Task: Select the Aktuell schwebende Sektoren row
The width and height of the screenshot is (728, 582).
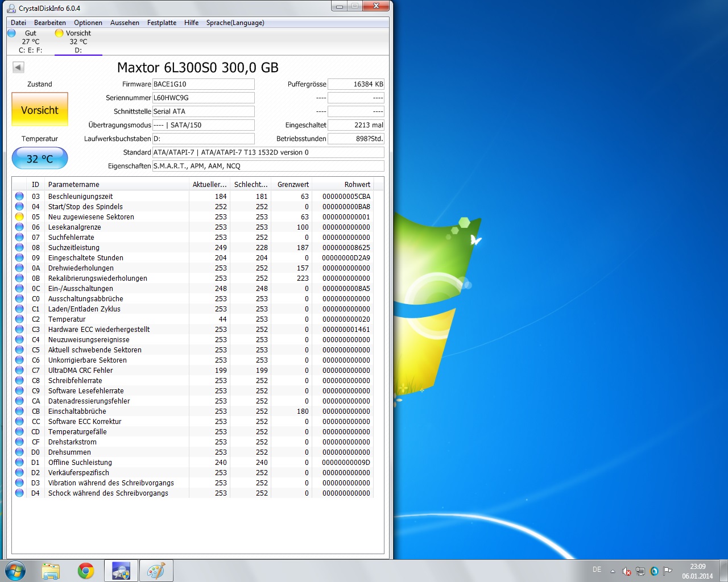Action: [193, 350]
